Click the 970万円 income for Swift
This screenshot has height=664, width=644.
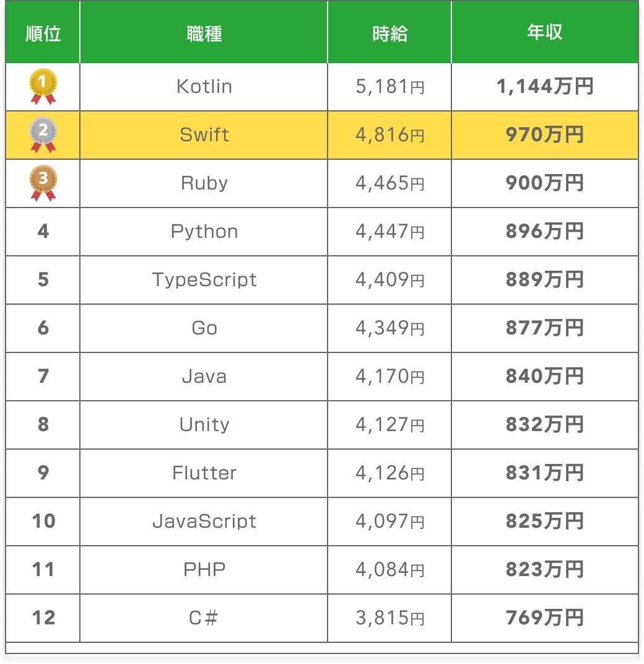(x=544, y=135)
